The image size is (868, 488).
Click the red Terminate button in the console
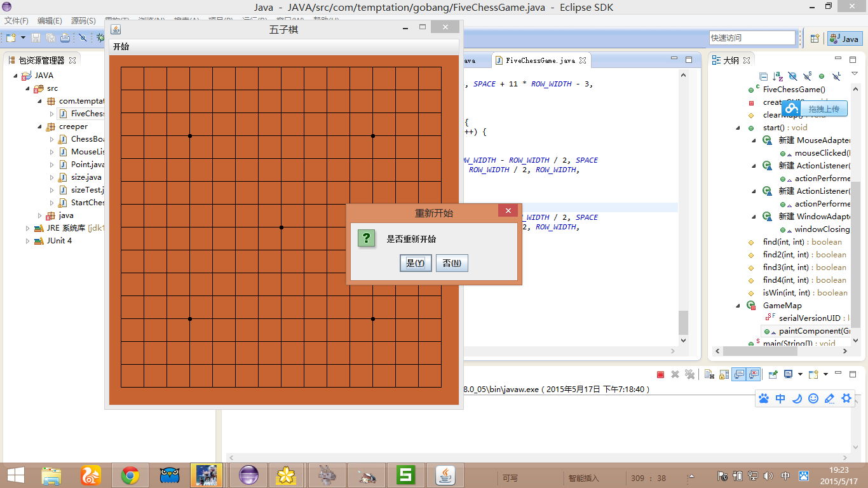pos(661,375)
